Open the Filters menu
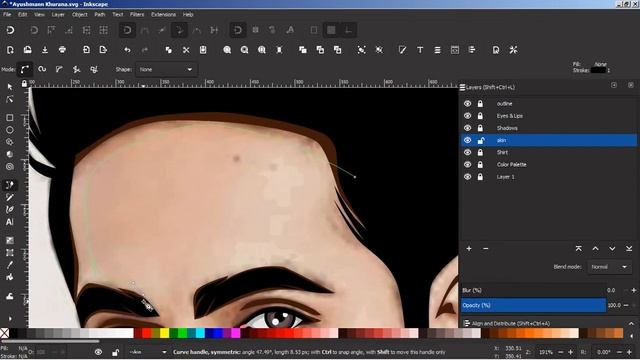 (137, 15)
